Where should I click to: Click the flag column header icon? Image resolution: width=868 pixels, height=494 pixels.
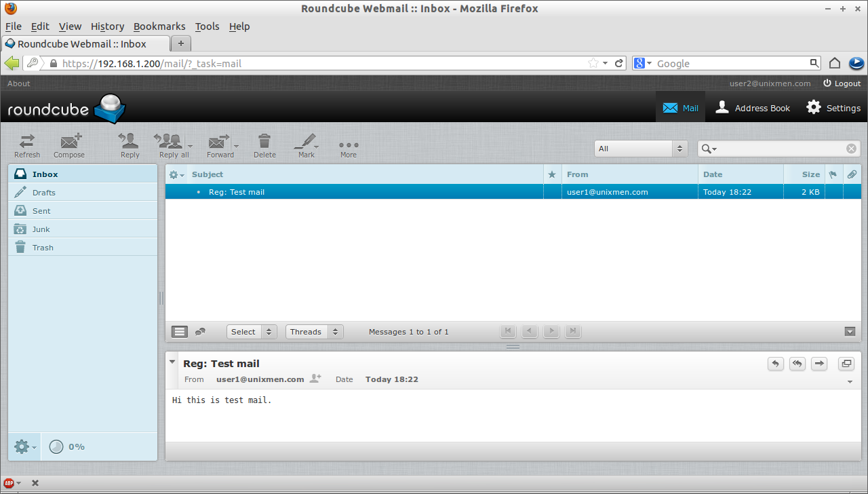pos(833,174)
